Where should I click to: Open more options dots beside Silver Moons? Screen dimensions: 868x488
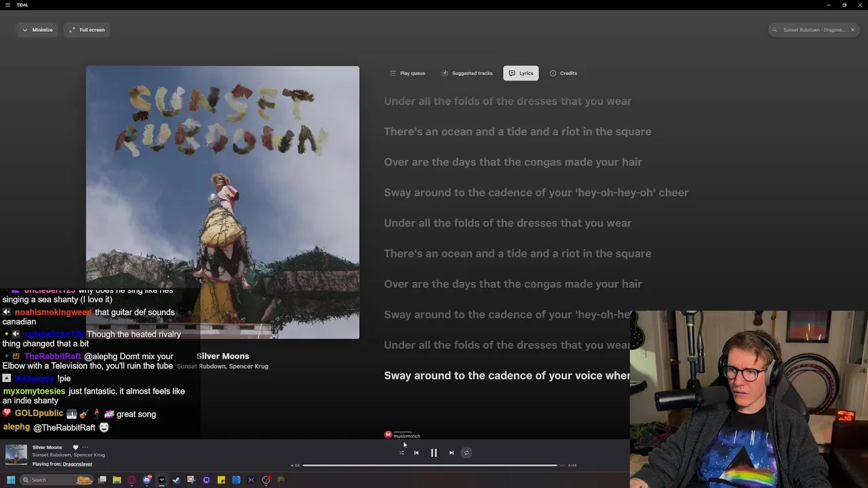85,447
